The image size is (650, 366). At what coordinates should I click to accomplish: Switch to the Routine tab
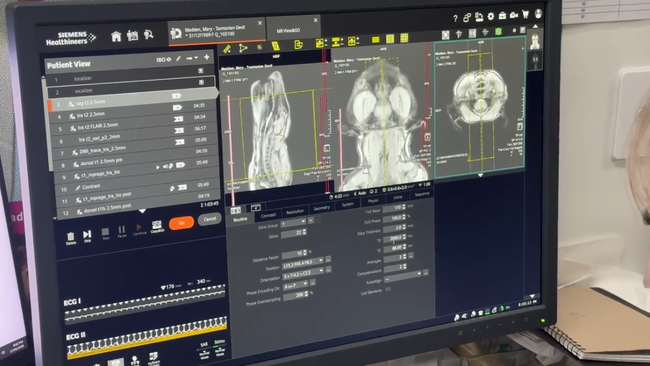point(240,219)
